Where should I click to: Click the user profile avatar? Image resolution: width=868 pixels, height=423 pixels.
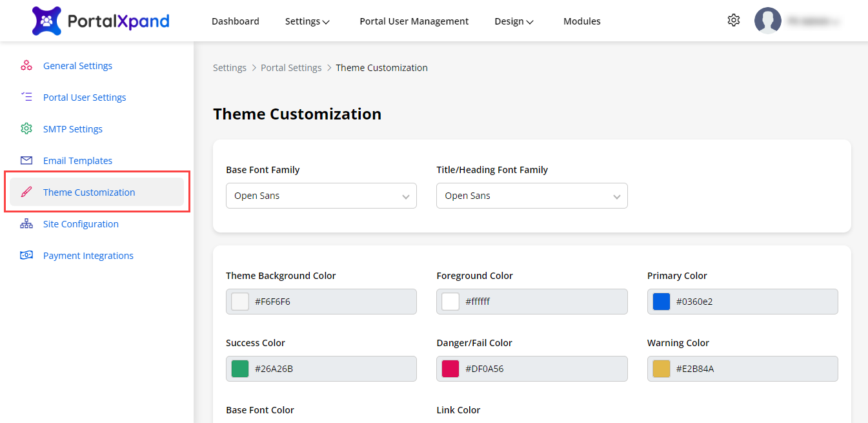767,21
